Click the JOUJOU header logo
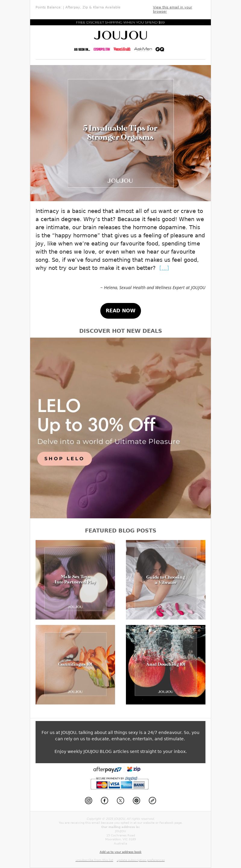Screen dimensions: 241x868 point(120,35)
